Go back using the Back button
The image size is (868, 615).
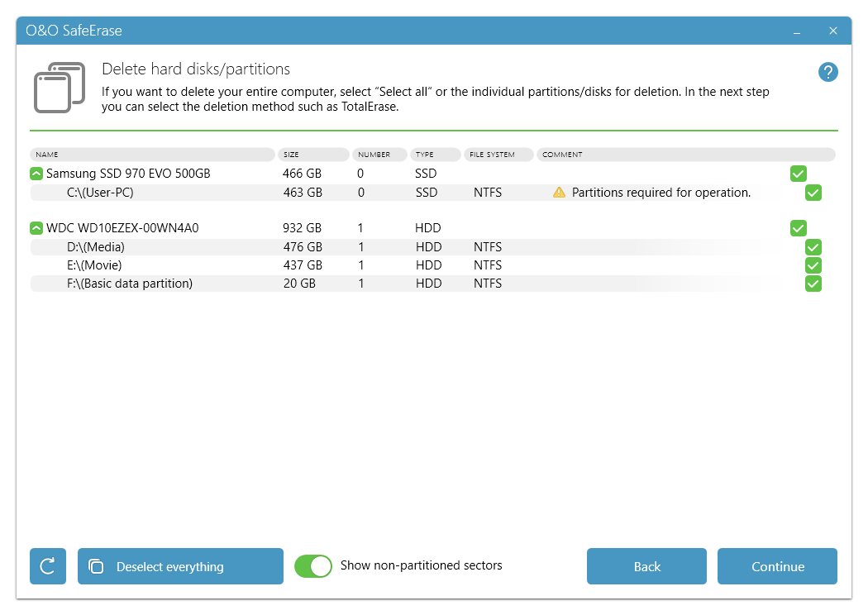[646, 566]
